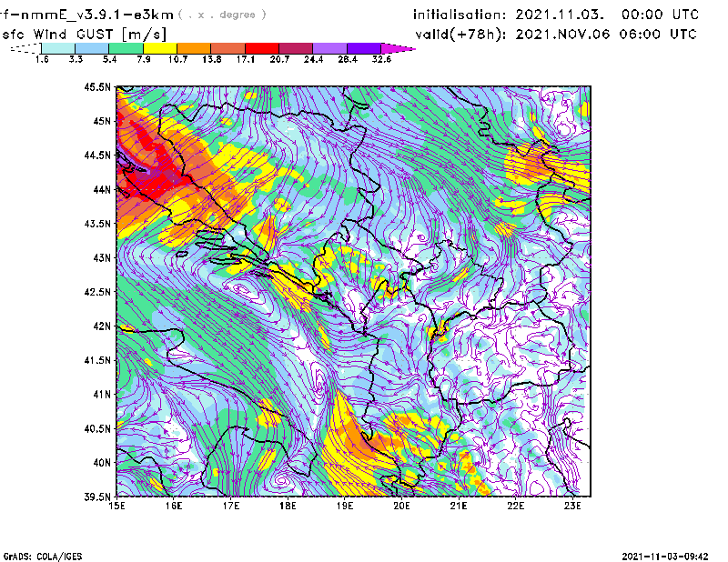Click the 'valid(+78h):' label
728x562 pixels.
pos(460,35)
